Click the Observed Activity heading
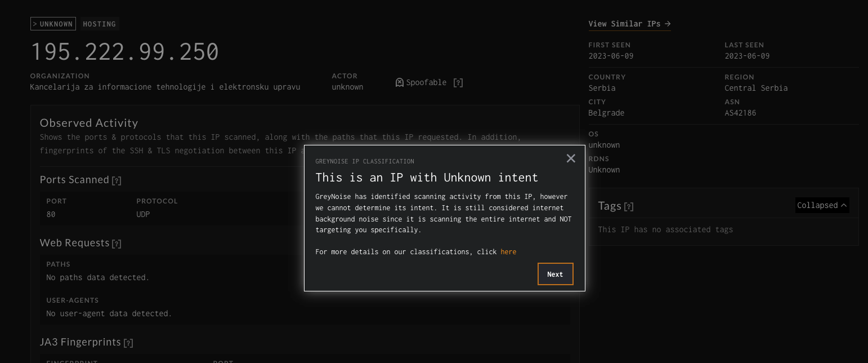This screenshot has width=868, height=363. 89,123
